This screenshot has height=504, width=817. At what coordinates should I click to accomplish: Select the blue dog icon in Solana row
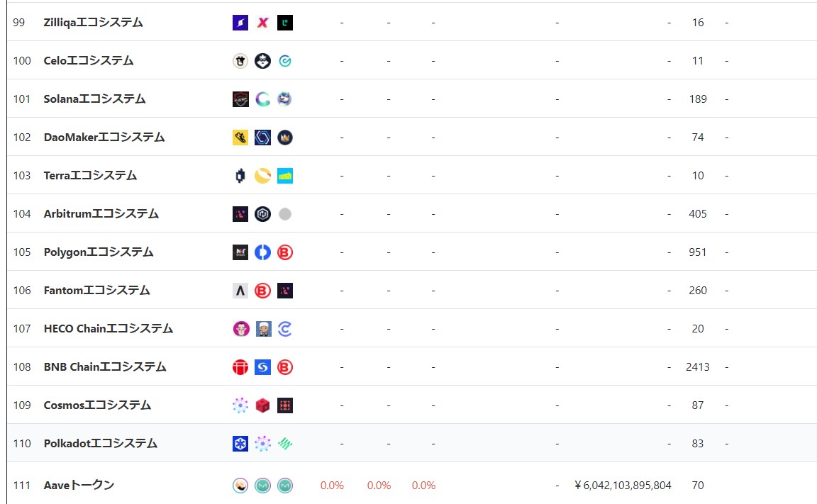point(284,99)
